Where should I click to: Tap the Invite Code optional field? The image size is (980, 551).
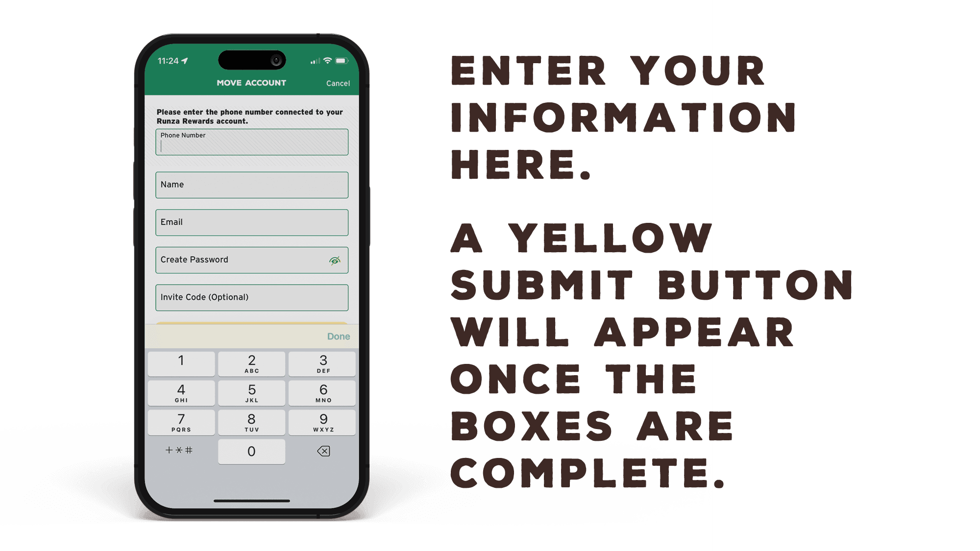(252, 297)
